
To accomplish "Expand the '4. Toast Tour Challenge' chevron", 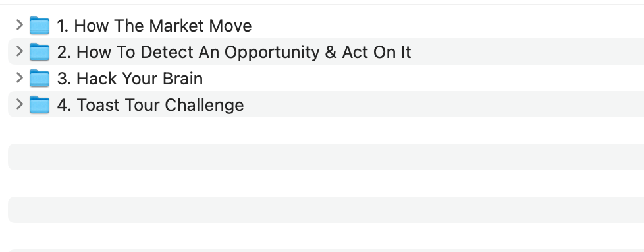I will click(x=19, y=104).
